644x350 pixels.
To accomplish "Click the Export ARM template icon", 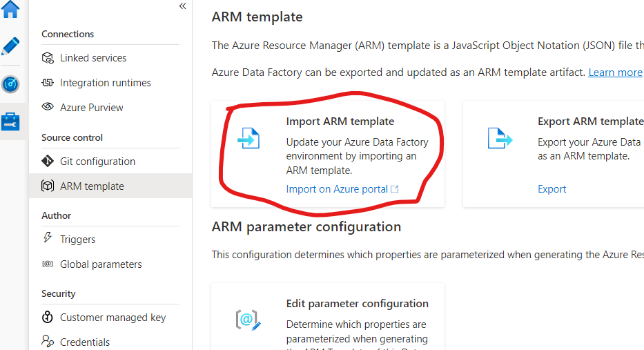I will tap(500, 138).
